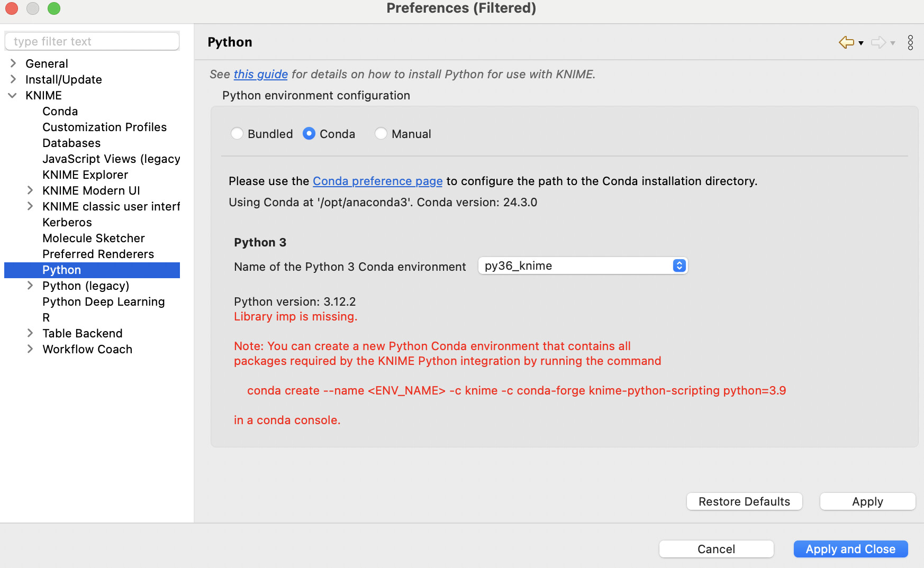924x568 pixels.
Task: Click the back navigation arrow icon
Action: 846,42
